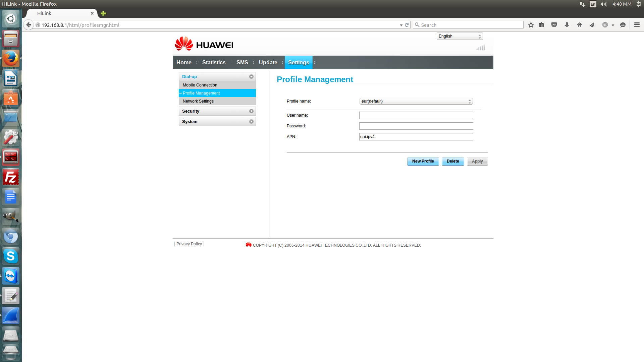
Task: Open Ubuntu Software Center icon
Action: coord(11,98)
